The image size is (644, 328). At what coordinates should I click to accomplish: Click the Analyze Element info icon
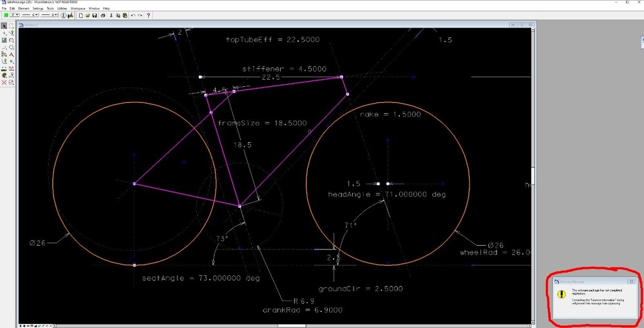[63, 15]
